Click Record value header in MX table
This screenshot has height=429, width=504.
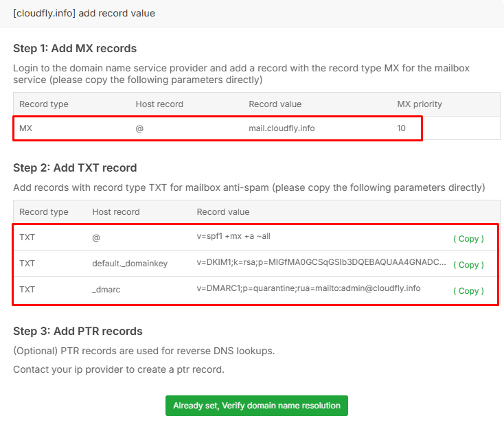click(x=275, y=104)
